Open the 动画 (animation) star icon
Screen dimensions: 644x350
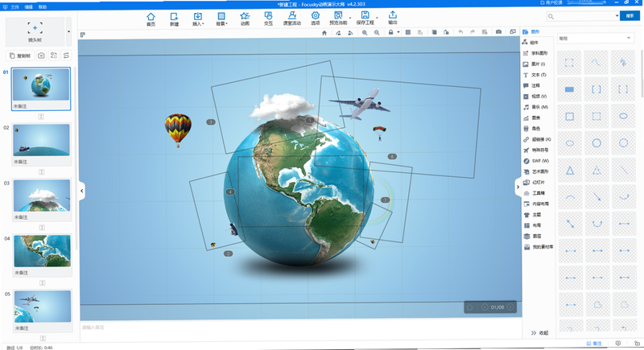[245, 19]
